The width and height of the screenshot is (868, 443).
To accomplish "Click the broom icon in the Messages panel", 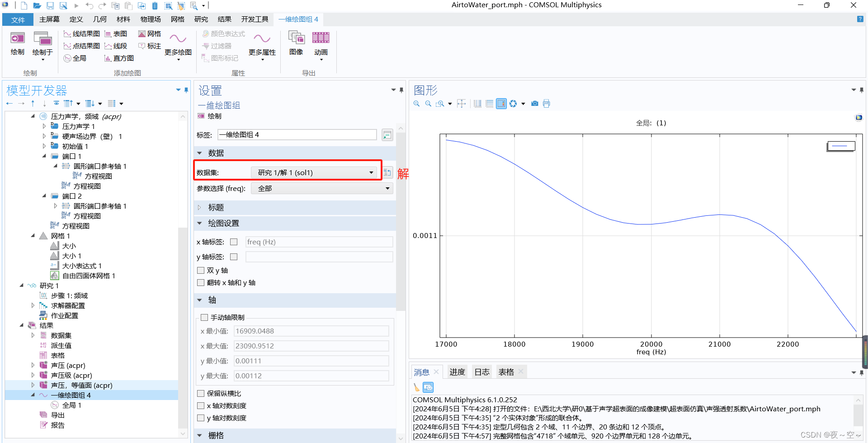I will click(416, 387).
